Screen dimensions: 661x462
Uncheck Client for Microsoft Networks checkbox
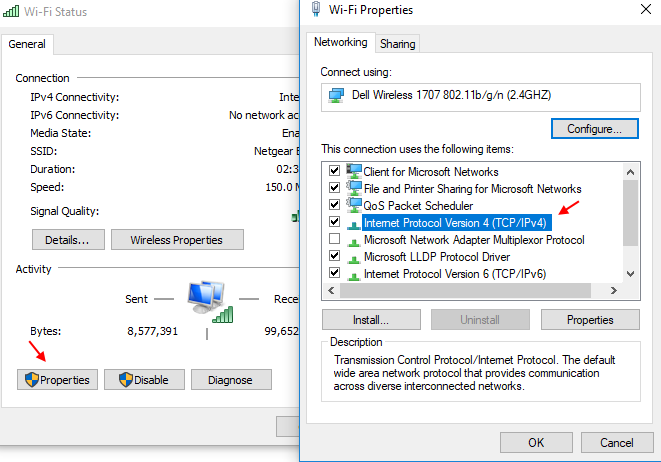pos(334,171)
